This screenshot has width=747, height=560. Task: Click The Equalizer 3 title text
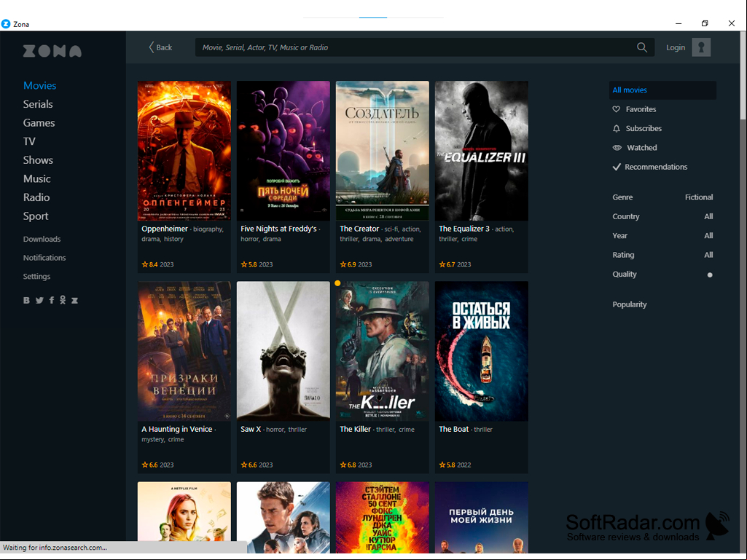click(x=464, y=229)
